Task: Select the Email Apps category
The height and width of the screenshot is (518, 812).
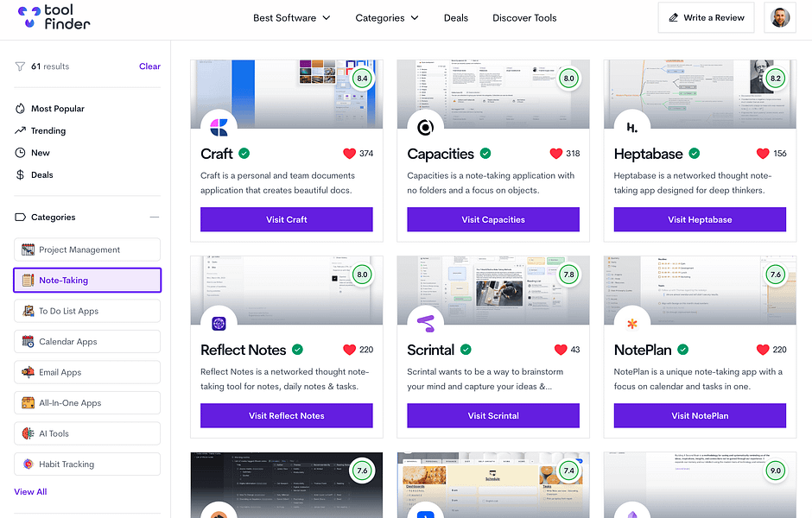Action: pyautogui.click(x=87, y=372)
